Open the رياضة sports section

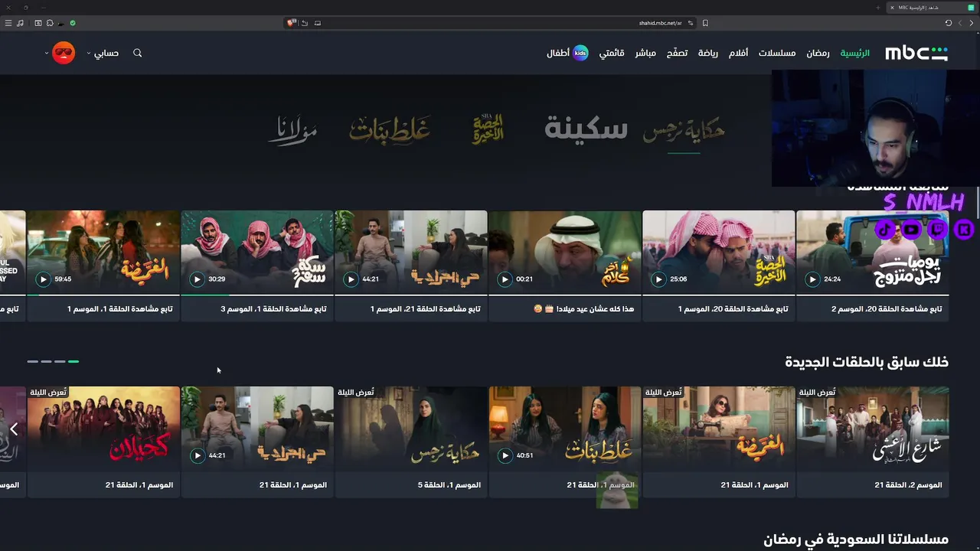point(708,53)
